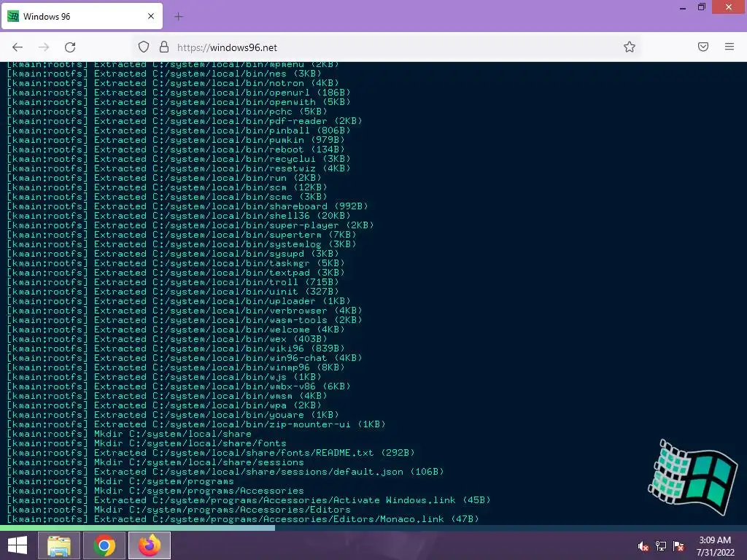
Task: Open the tracking protection shield icon
Action: point(144,47)
